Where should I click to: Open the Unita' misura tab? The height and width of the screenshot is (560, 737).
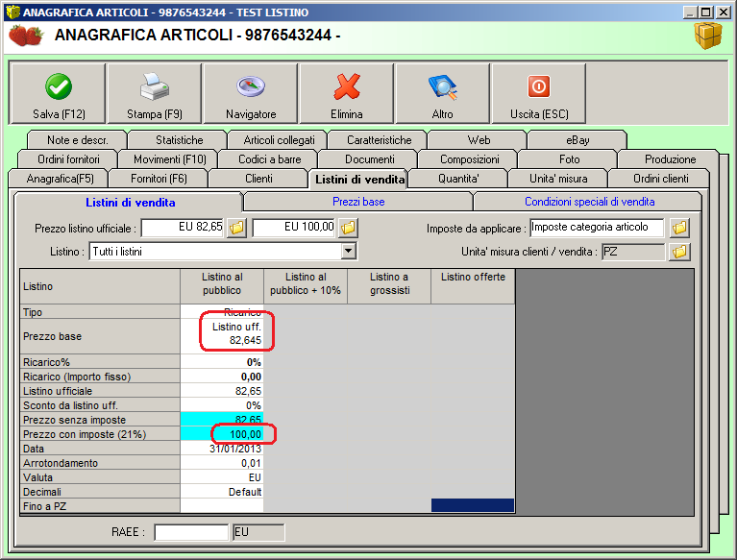(x=558, y=179)
